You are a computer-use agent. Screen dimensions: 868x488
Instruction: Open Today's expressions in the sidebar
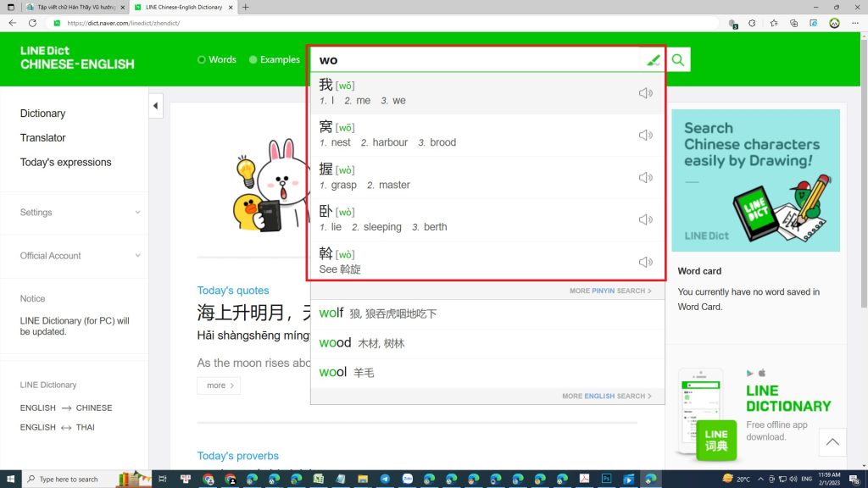coord(65,162)
